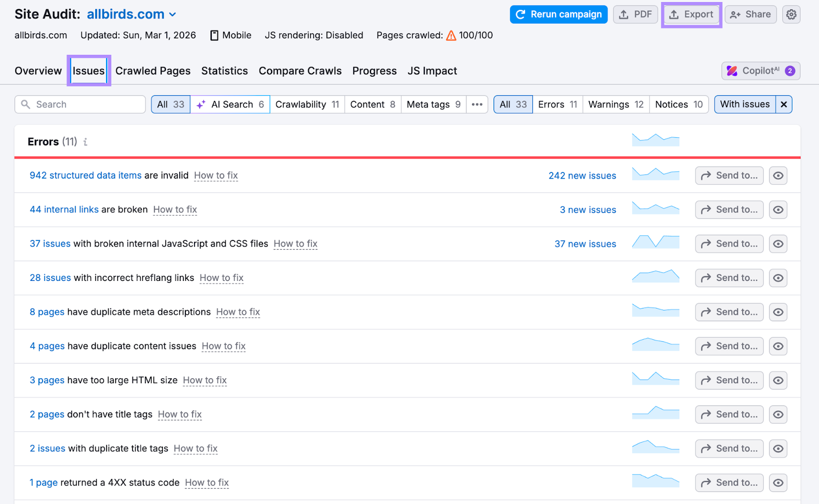Viewport: 819px width, 504px height.
Task: Open How to fix for duplicate meta descriptions
Action: coord(238,312)
